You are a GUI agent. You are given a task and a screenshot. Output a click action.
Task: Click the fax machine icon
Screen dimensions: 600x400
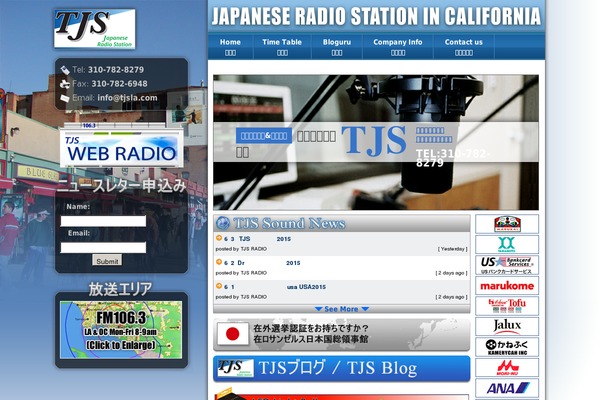[x=65, y=84]
